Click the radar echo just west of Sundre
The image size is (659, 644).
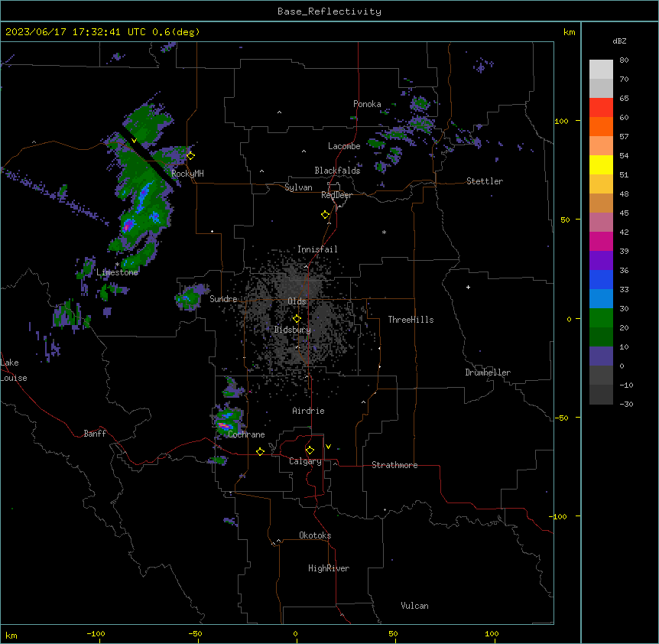click(191, 296)
